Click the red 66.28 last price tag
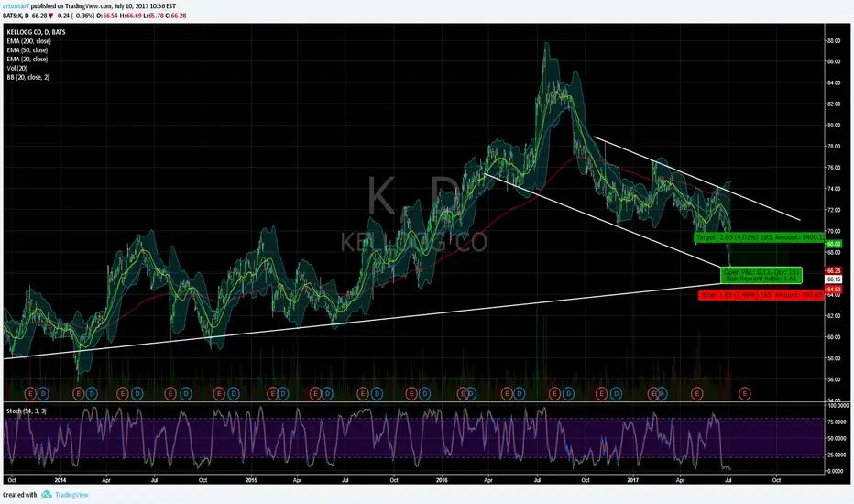The height and width of the screenshot is (504, 854). coord(834,271)
